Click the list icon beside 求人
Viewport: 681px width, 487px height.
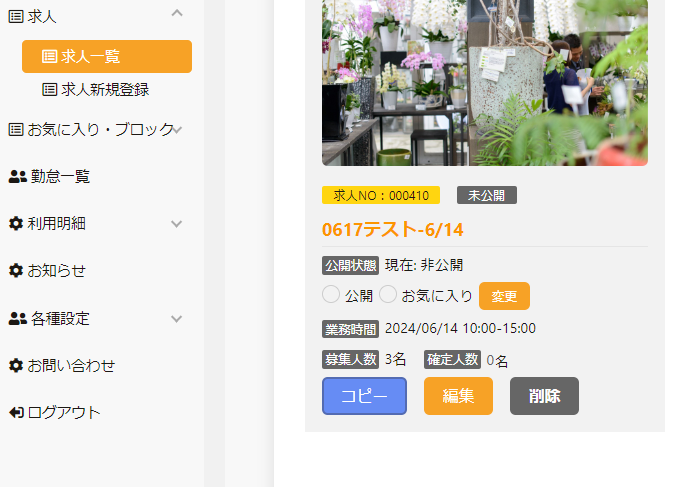coord(16,17)
